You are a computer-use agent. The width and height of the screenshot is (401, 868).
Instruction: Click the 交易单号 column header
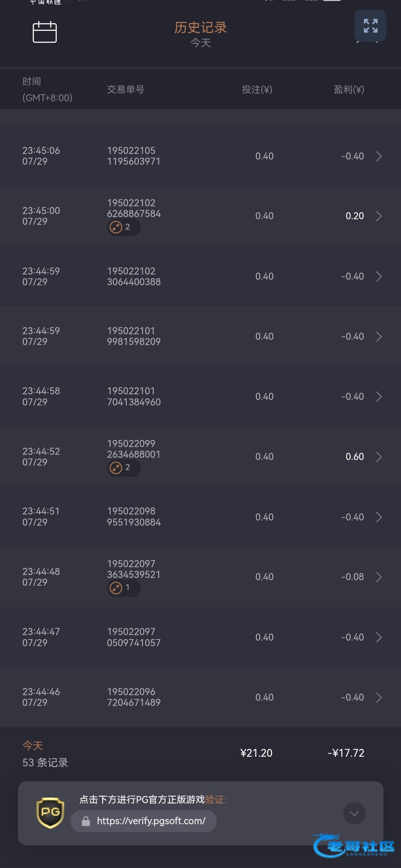pos(125,89)
